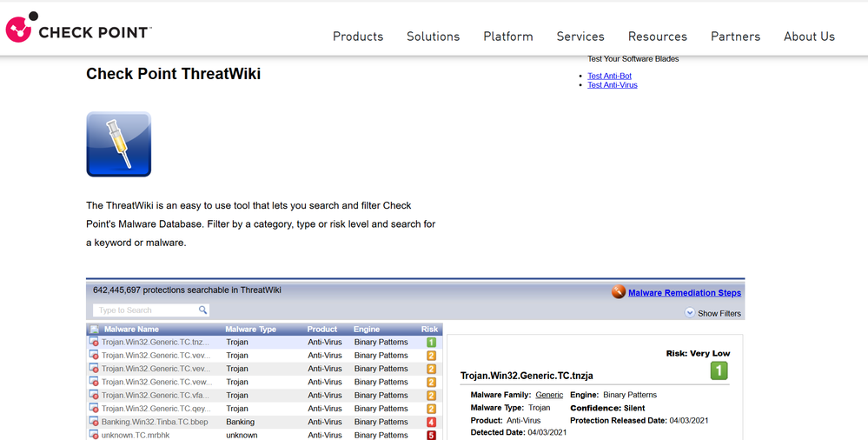The height and width of the screenshot is (440, 868).
Task: Select the Banking.Win32.Tinba.TC.bbep row name
Action: (x=155, y=423)
